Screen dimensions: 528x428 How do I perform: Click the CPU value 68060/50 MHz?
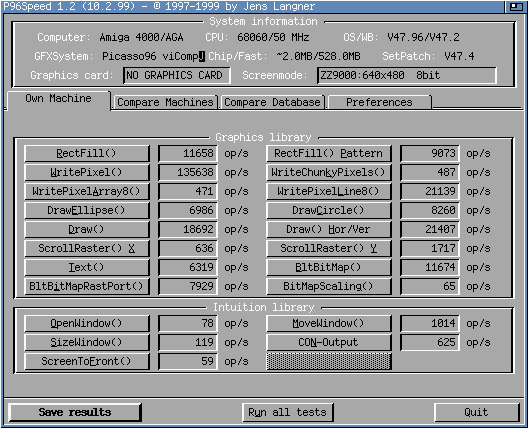(273, 37)
